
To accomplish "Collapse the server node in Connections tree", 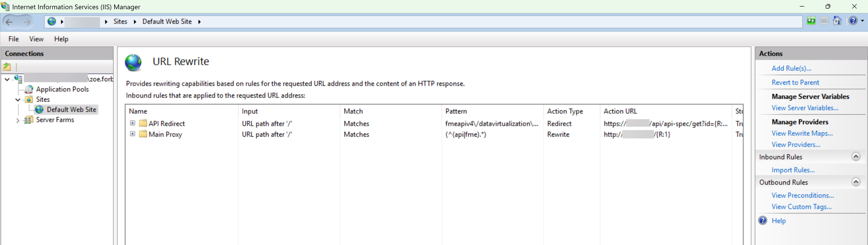I will coord(7,79).
